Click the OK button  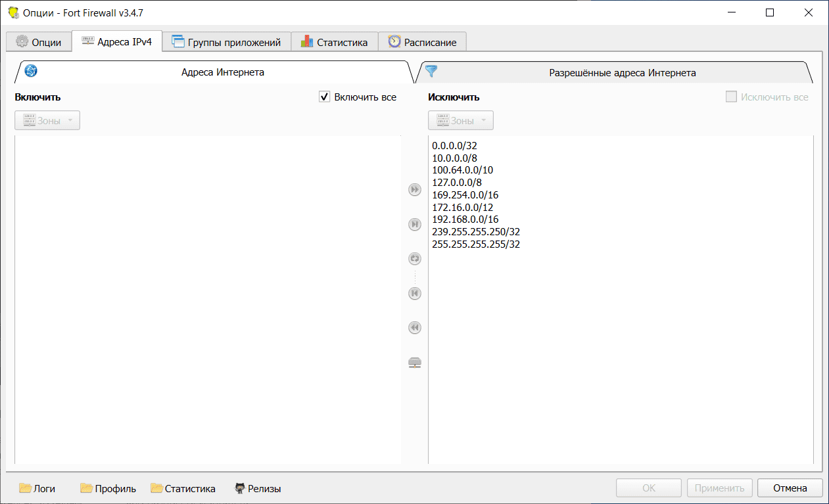point(649,488)
